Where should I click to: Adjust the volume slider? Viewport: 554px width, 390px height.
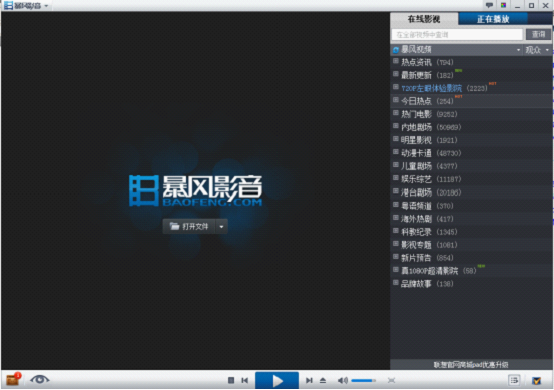click(x=363, y=380)
